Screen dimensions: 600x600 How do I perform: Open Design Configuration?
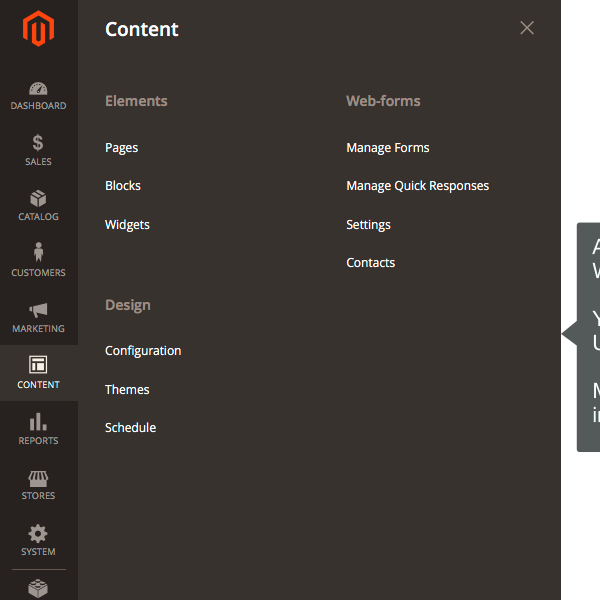(x=143, y=351)
